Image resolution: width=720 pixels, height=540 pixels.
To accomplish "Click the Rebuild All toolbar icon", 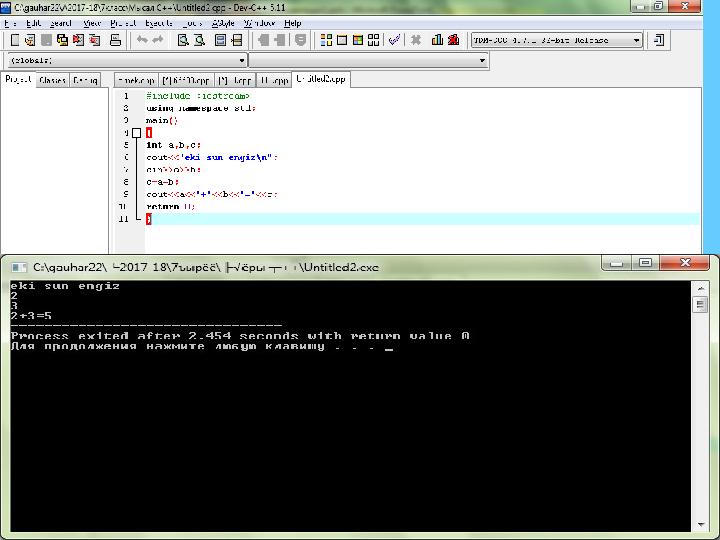I will [x=374, y=40].
